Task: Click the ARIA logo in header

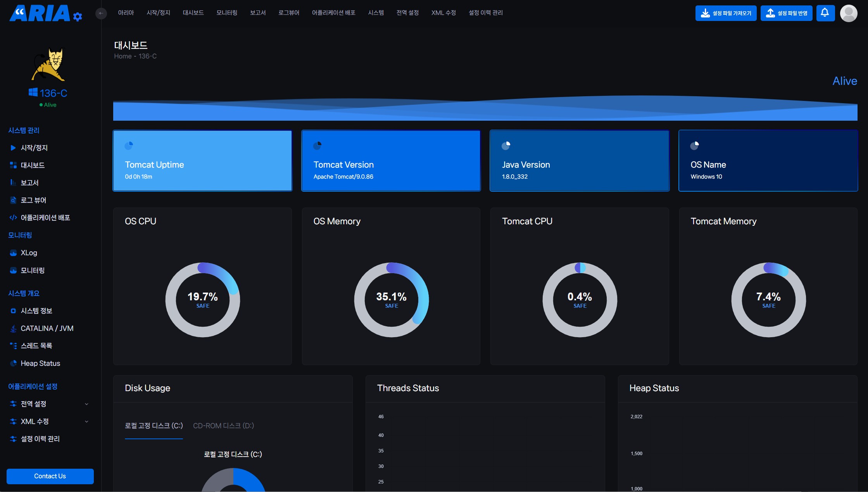Action: [x=39, y=13]
